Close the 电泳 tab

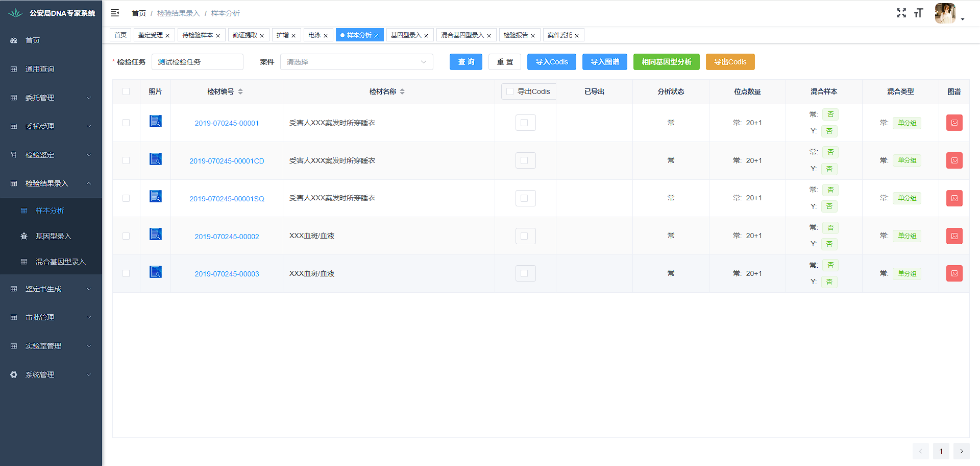pos(326,36)
